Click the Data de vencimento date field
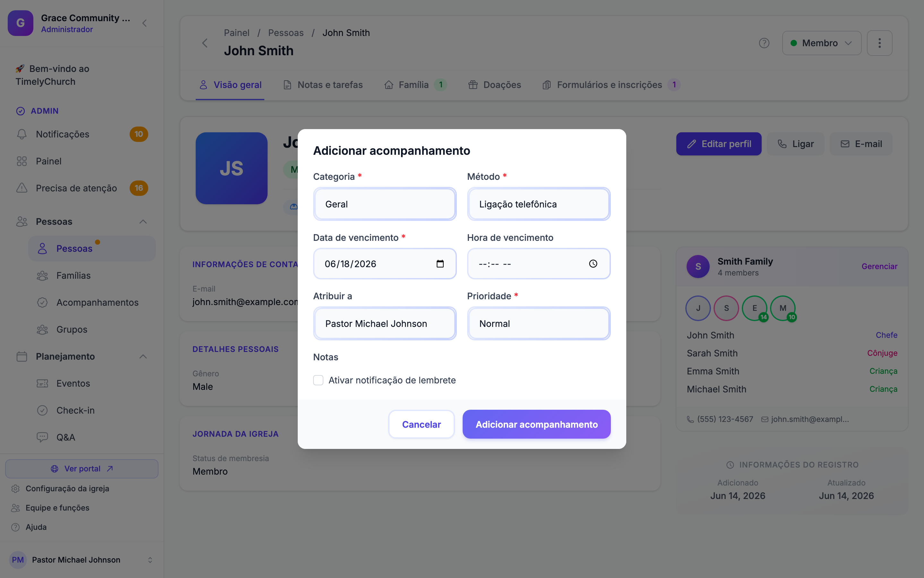This screenshot has height=578, width=924. pos(385,264)
